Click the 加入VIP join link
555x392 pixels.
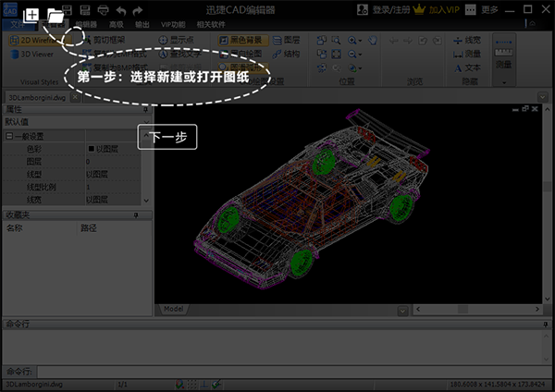tap(444, 10)
